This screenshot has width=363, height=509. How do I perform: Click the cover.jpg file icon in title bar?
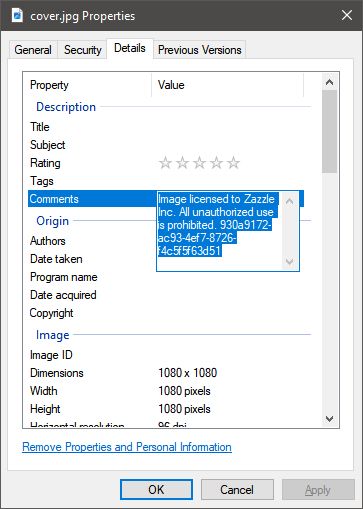(17, 15)
